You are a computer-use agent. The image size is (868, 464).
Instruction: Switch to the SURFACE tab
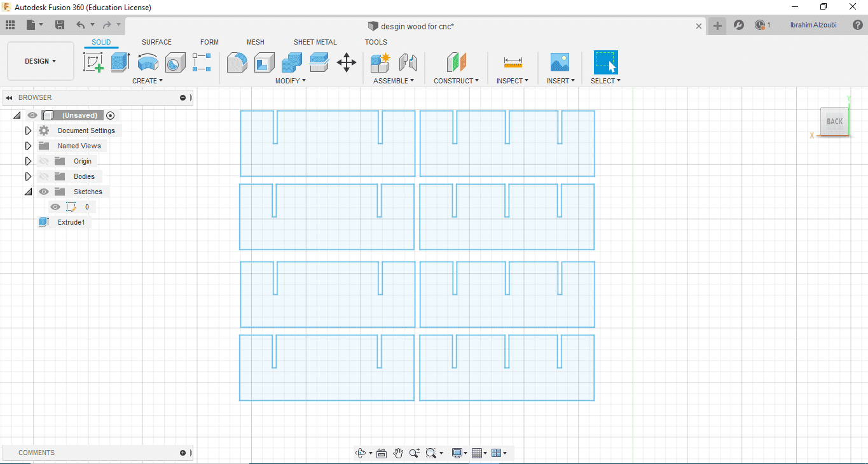[x=156, y=42]
